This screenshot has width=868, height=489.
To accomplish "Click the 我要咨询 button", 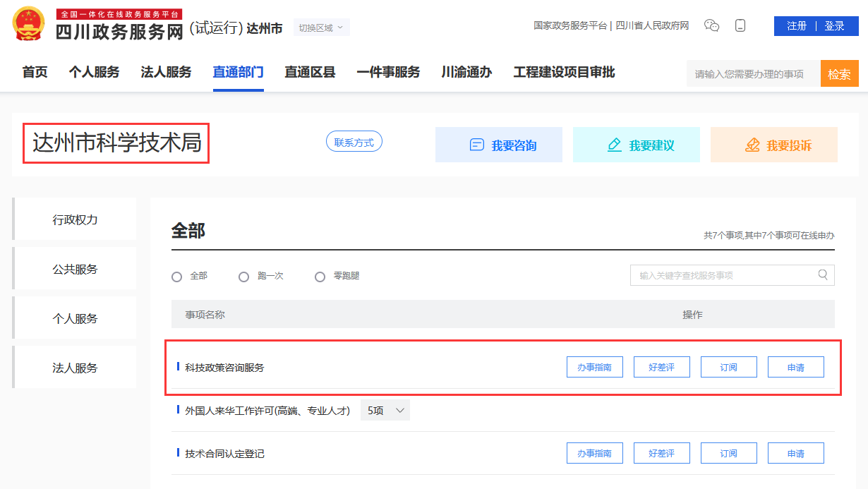I will click(x=499, y=145).
